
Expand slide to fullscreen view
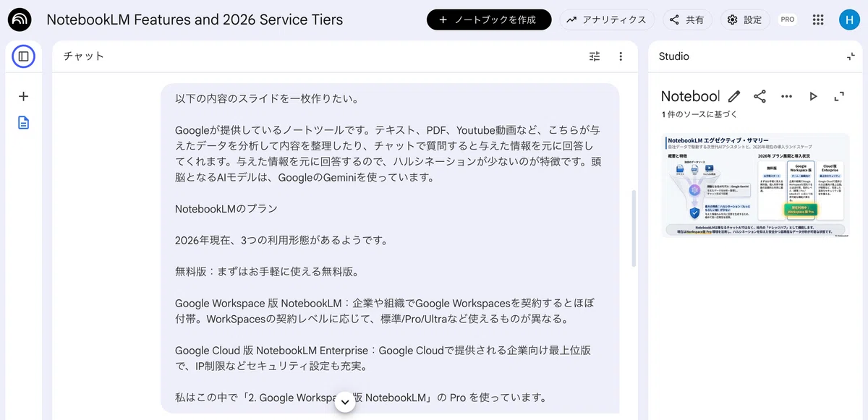point(840,96)
